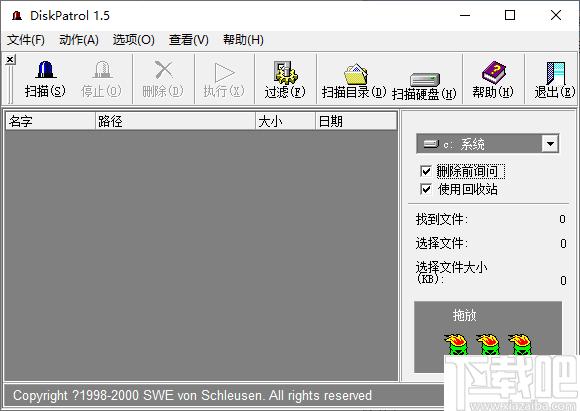Image resolution: width=580 pixels, height=411 pixels.
Task: Click the 拖放 drop zone label
Action: click(465, 315)
